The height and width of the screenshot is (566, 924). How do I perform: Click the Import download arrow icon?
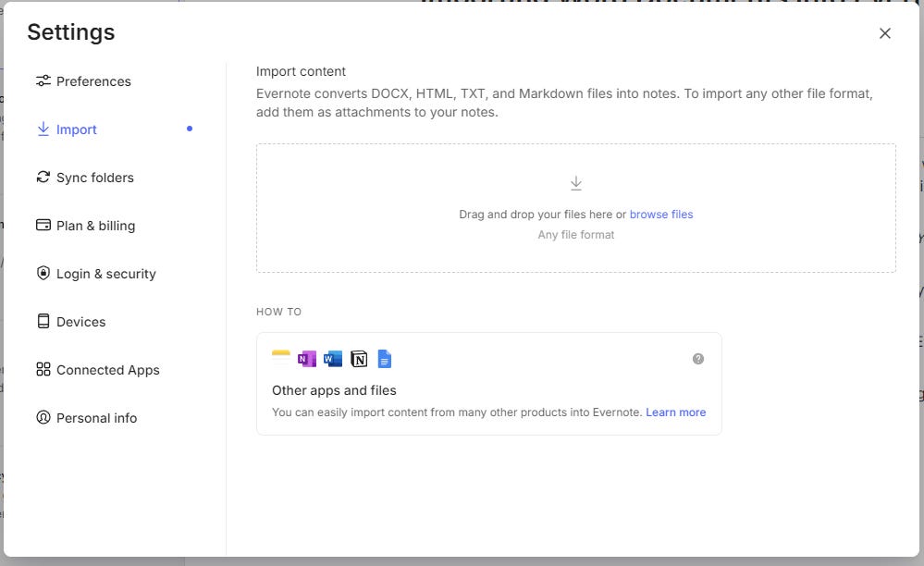43,129
